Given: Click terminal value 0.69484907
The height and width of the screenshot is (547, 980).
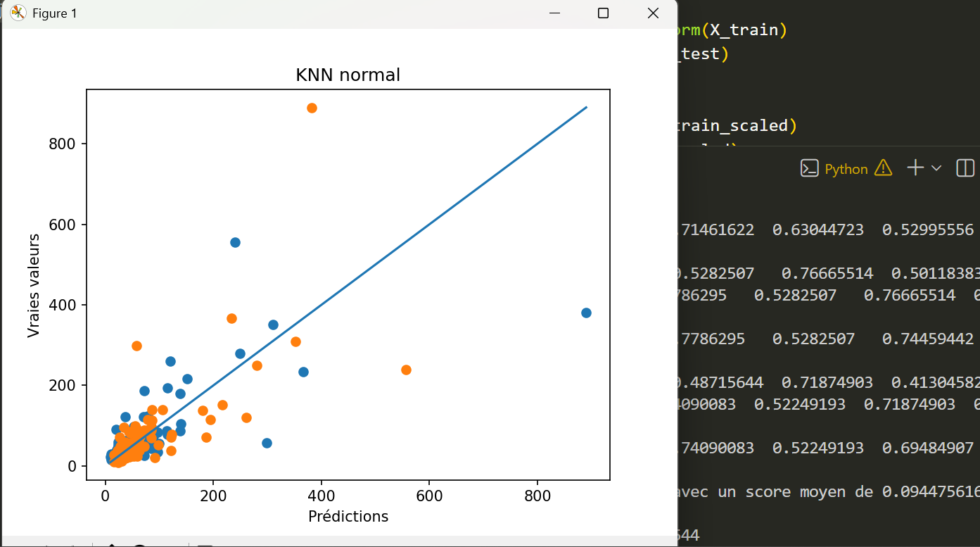Looking at the screenshot, I should click(928, 448).
